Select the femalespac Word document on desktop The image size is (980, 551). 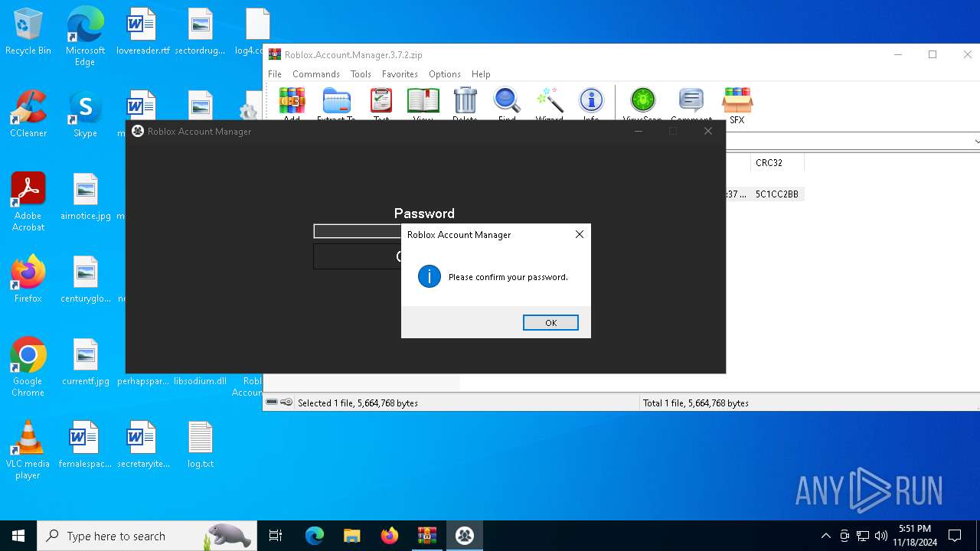[x=85, y=445]
